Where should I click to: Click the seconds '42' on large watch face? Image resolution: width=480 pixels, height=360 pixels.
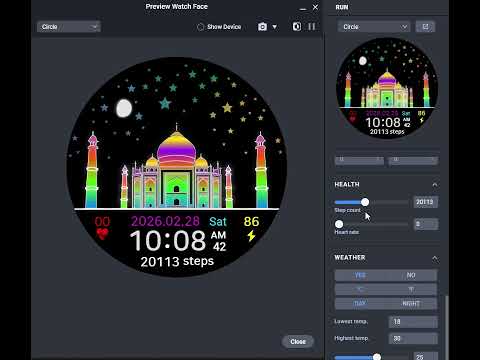[219, 247]
